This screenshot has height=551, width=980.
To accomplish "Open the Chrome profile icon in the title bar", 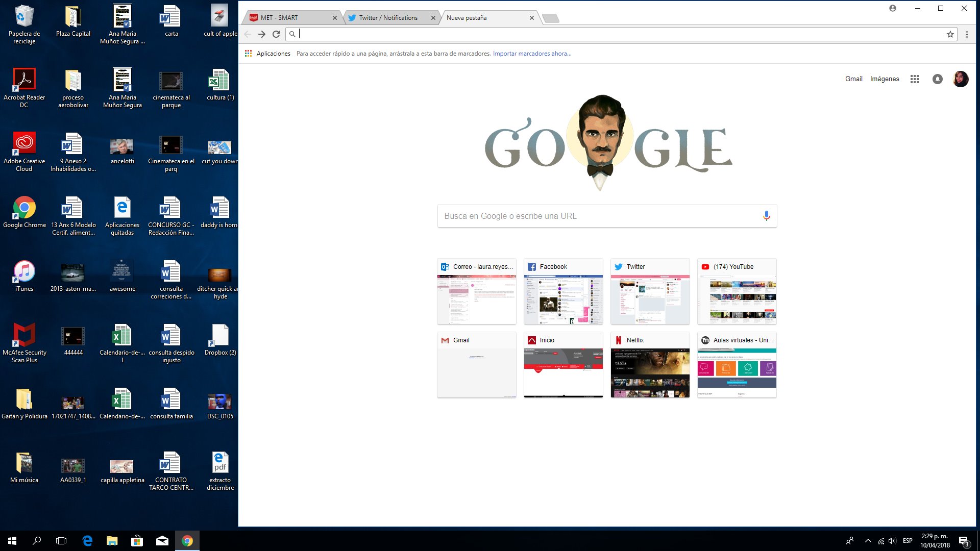I will coord(892,8).
